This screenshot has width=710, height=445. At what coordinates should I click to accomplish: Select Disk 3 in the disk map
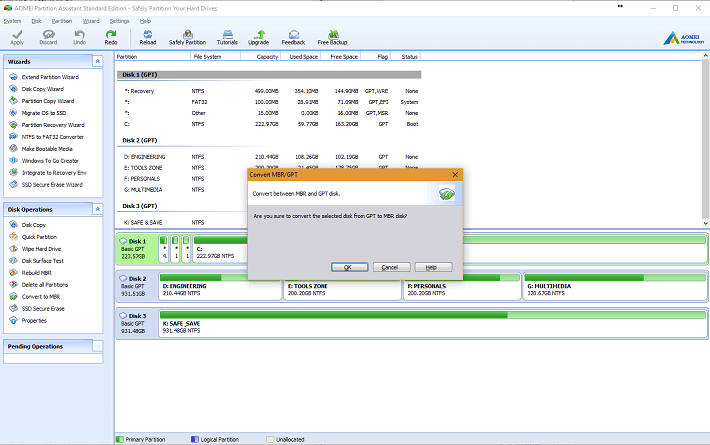(136, 323)
